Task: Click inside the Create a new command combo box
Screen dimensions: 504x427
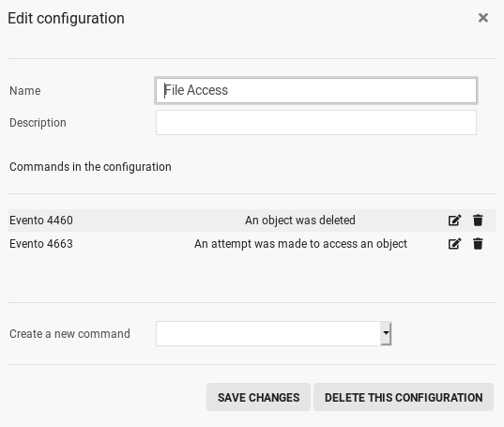Action: coord(268,333)
